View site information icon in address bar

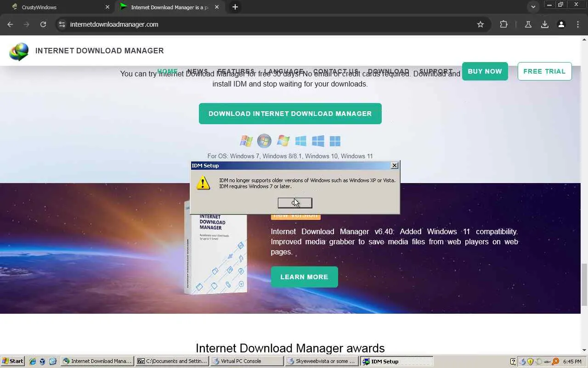click(x=62, y=24)
